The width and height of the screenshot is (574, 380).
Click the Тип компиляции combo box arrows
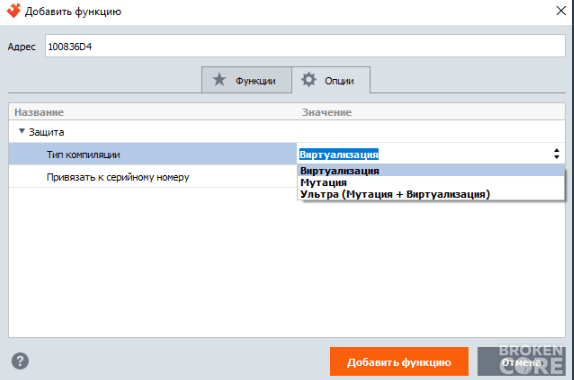(556, 154)
